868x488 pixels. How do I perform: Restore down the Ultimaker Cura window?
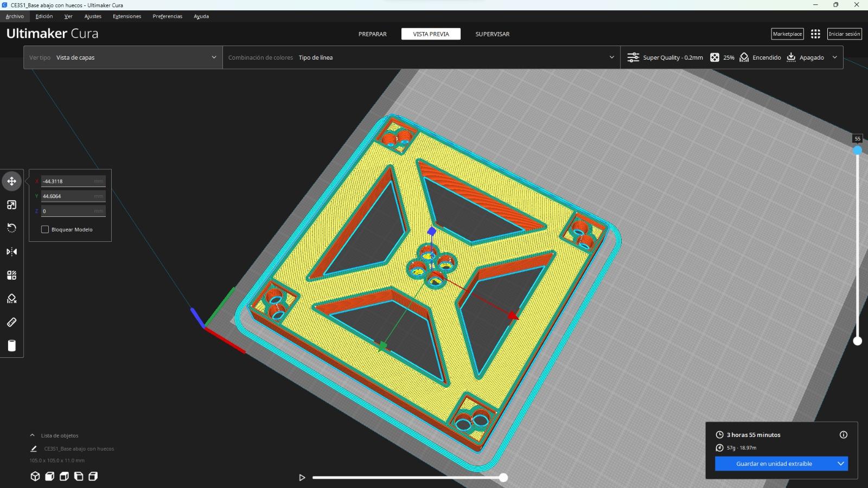point(836,5)
